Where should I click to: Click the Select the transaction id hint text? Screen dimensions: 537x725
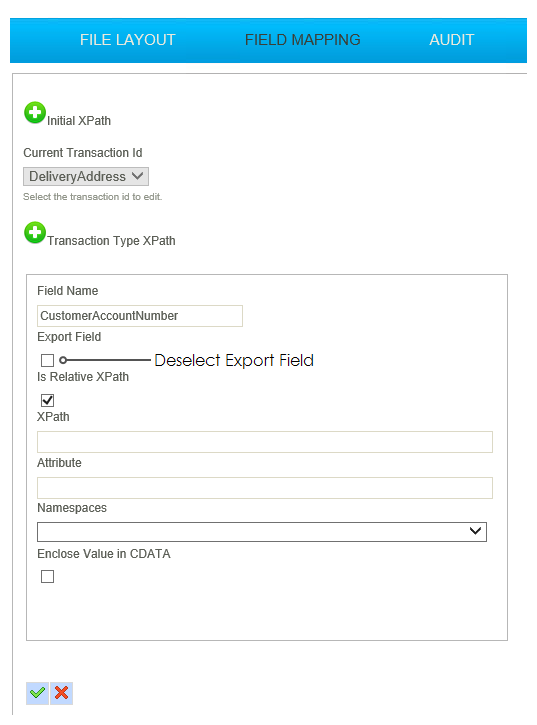[x=93, y=197]
